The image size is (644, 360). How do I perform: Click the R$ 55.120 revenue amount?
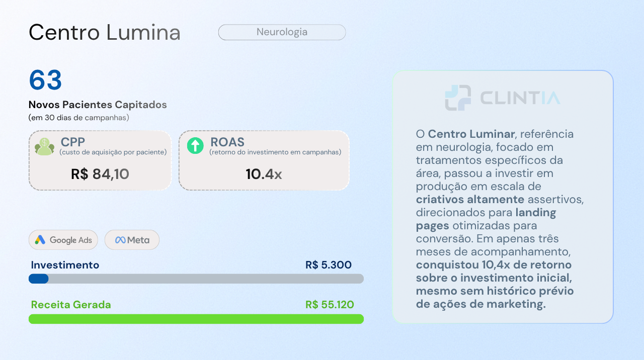pos(330,305)
